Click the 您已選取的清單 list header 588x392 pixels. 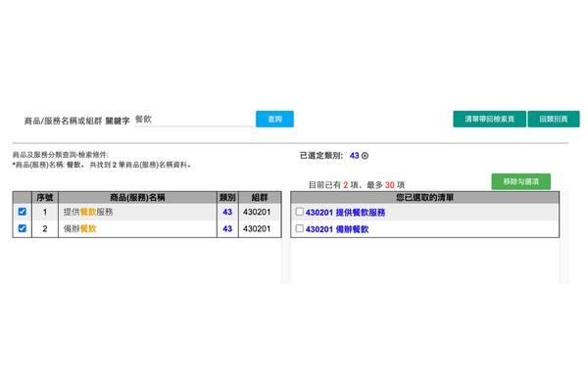(x=424, y=197)
